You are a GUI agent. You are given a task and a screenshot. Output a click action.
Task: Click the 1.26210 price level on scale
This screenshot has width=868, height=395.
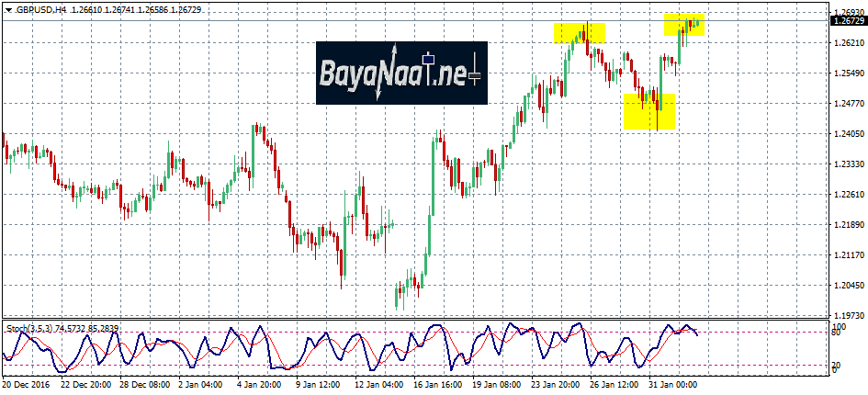[x=849, y=43]
